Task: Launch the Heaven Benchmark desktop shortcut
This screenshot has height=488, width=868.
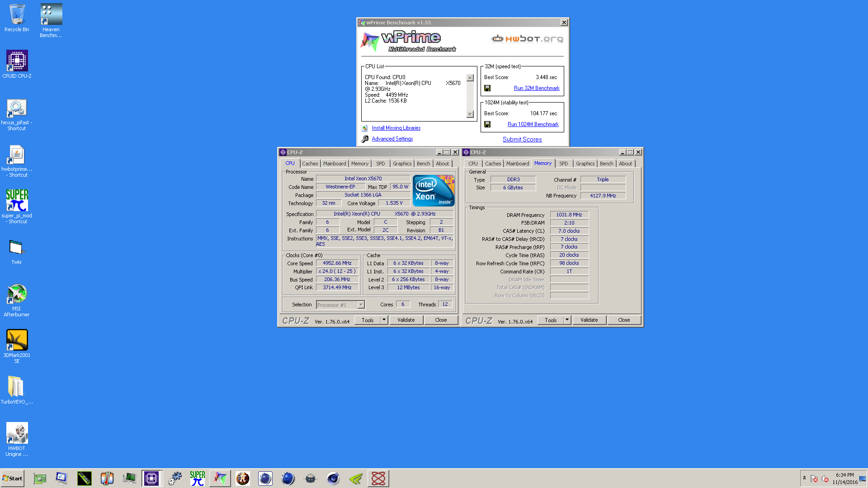Action: 51,20
